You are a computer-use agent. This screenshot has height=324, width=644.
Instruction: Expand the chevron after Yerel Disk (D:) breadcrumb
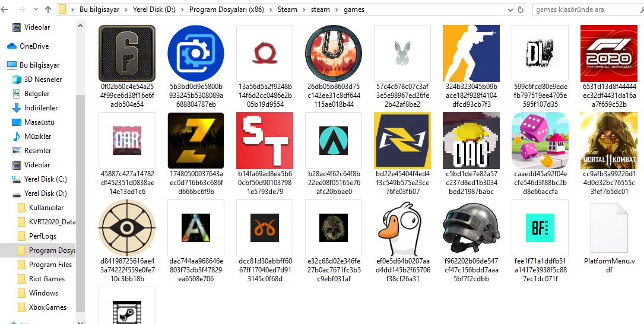(182, 9)
